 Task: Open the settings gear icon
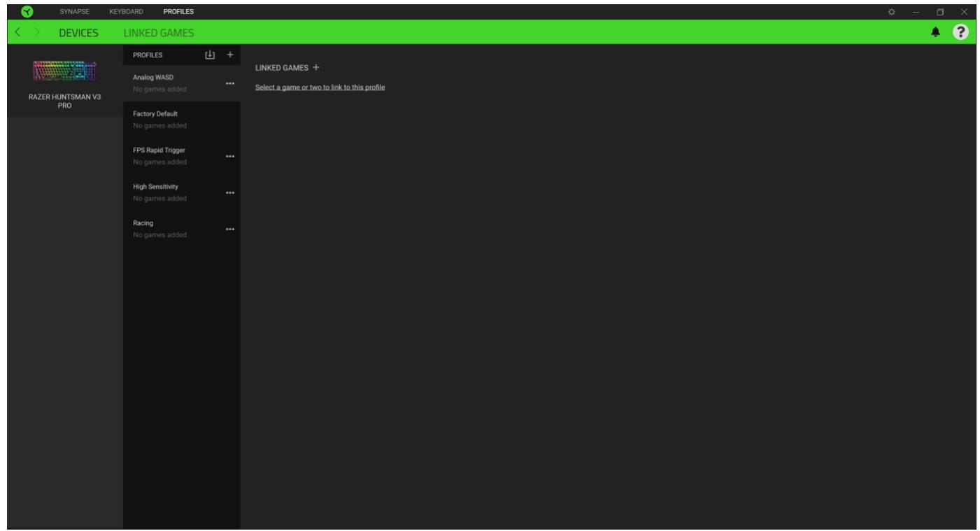coord(892,12)
